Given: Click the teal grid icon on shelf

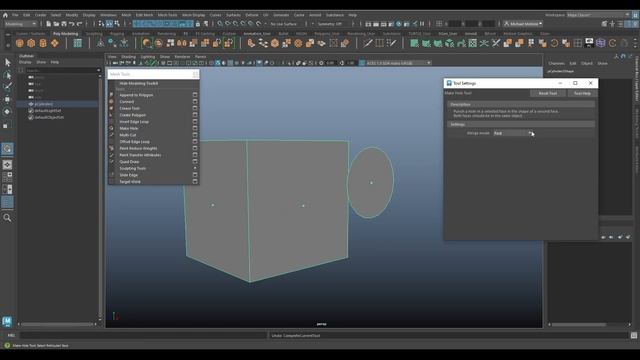Looking at the screenshot, I should click(x=77, y=43).
